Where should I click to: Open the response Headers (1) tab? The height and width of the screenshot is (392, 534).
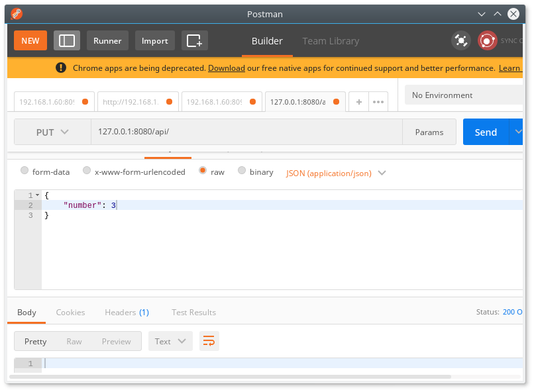tap(127, 313)
